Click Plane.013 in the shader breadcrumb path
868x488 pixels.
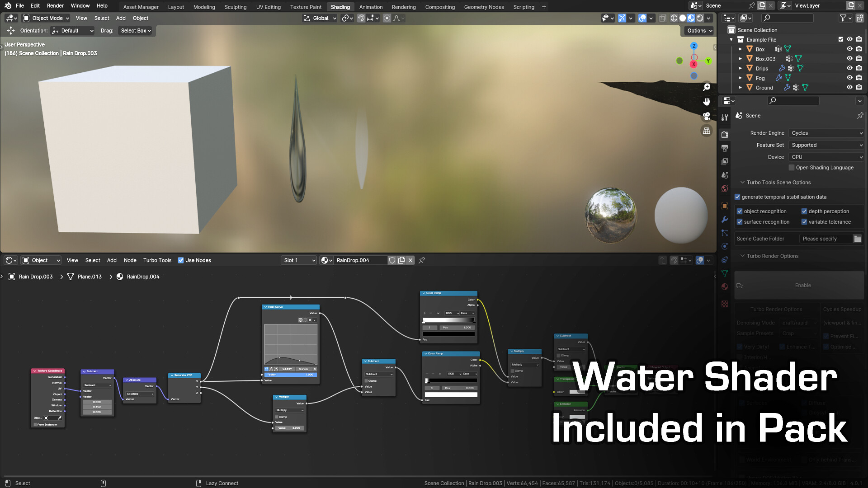89,277
